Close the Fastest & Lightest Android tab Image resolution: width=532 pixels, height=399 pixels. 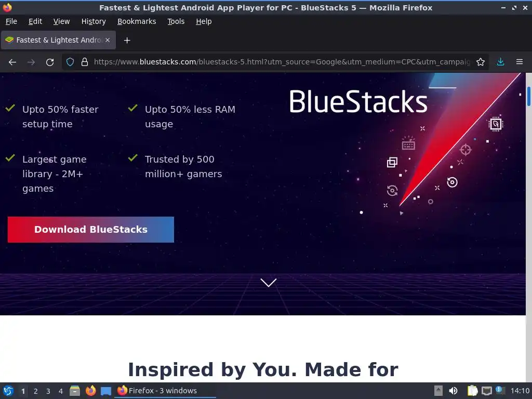click(108, 40)
